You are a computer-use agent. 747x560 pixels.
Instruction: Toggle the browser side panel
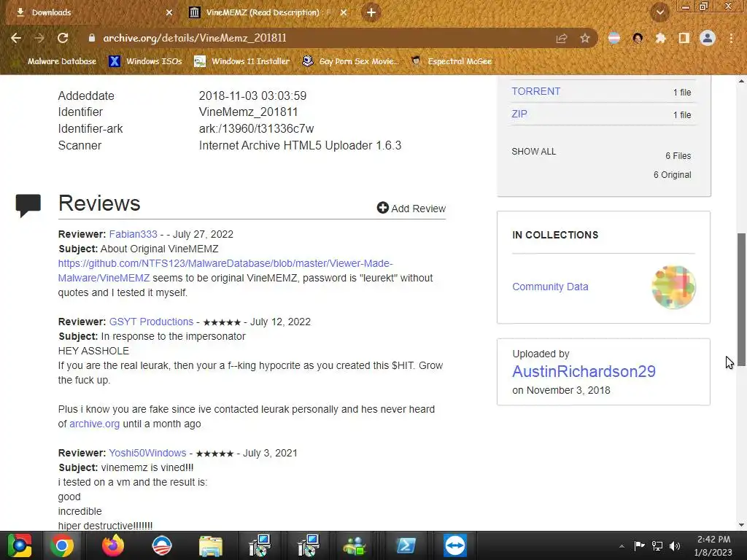click(x=684, y=38)
